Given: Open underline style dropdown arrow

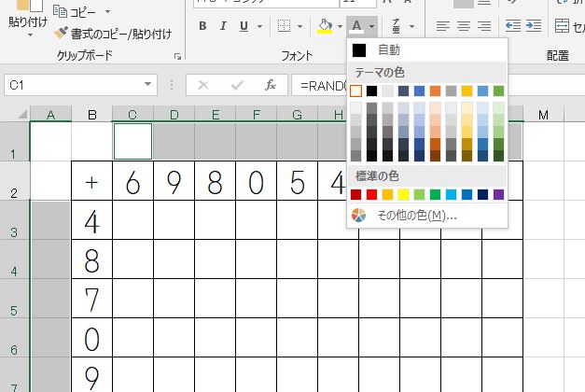Looking at the screenshot, I should [x=259, y=26].
